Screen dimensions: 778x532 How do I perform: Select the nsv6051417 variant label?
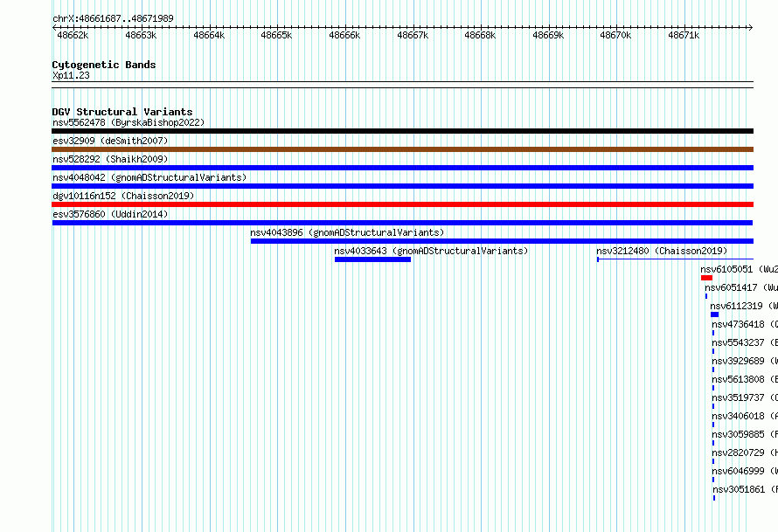tap(741, 287)
